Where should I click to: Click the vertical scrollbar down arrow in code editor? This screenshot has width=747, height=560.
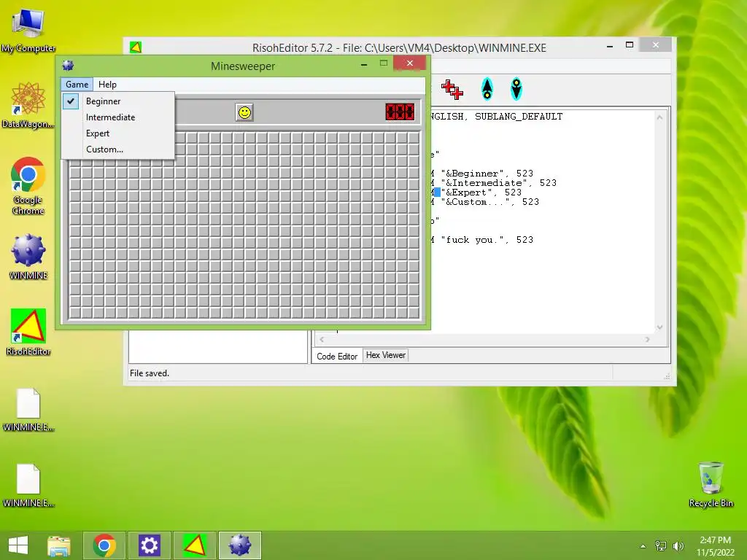point(659,327)
